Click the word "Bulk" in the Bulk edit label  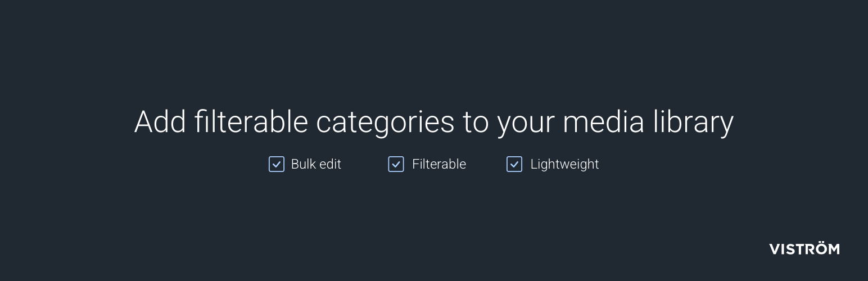point(303,164)
